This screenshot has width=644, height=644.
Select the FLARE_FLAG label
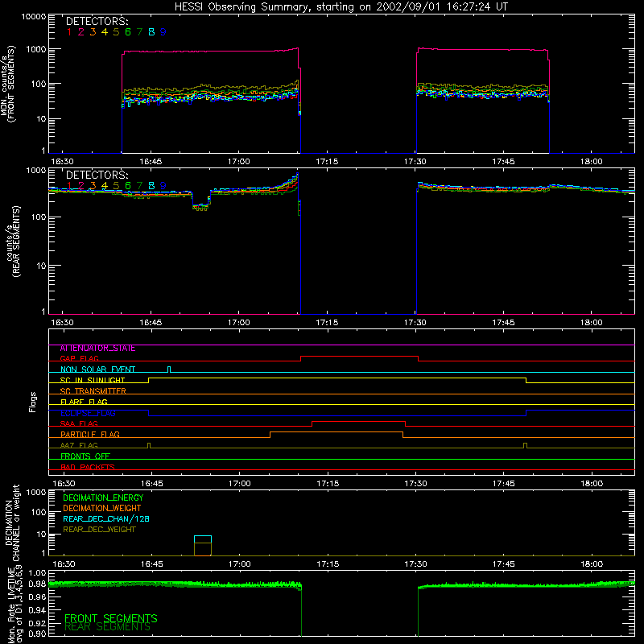point(84,402)
